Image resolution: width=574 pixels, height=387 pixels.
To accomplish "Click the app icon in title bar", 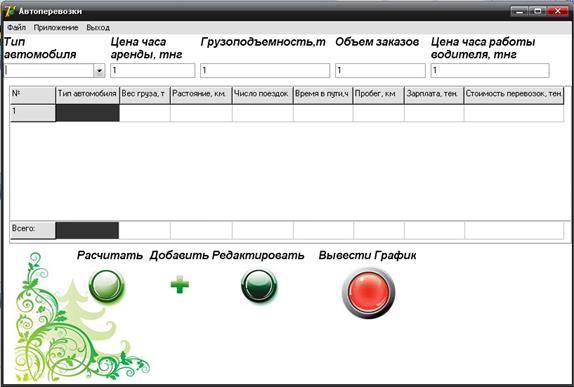I will point(10,11).
